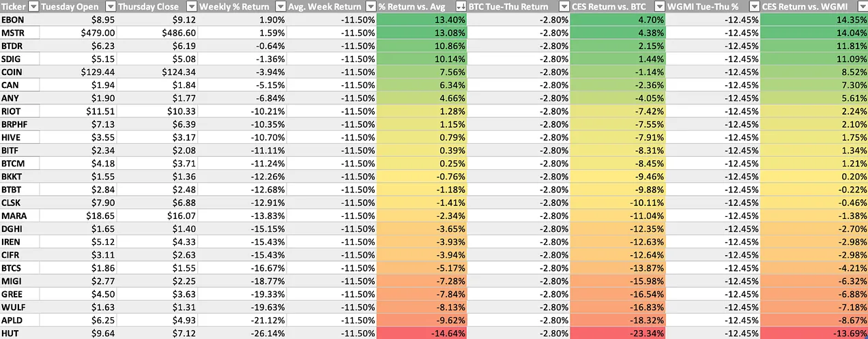This screenshot has width=868, height=339.
Task: Open the Avg. Week Return filter dropdown
Action: point(371,7)
